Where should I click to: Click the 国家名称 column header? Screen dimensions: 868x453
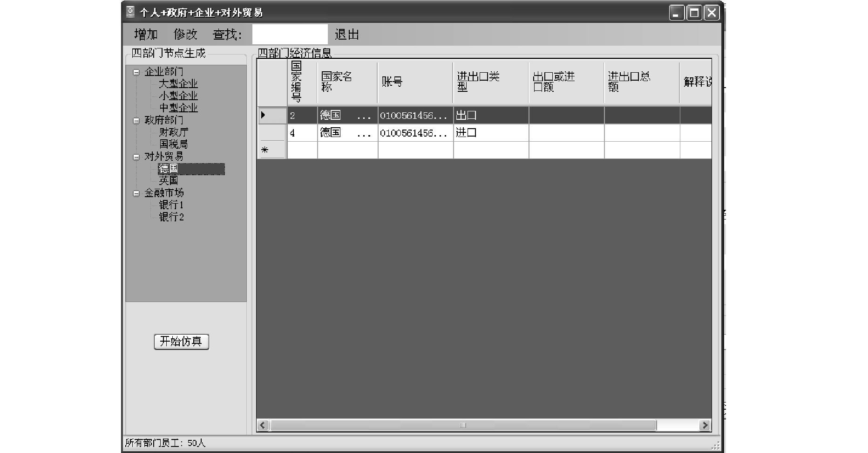click(347, 82)
